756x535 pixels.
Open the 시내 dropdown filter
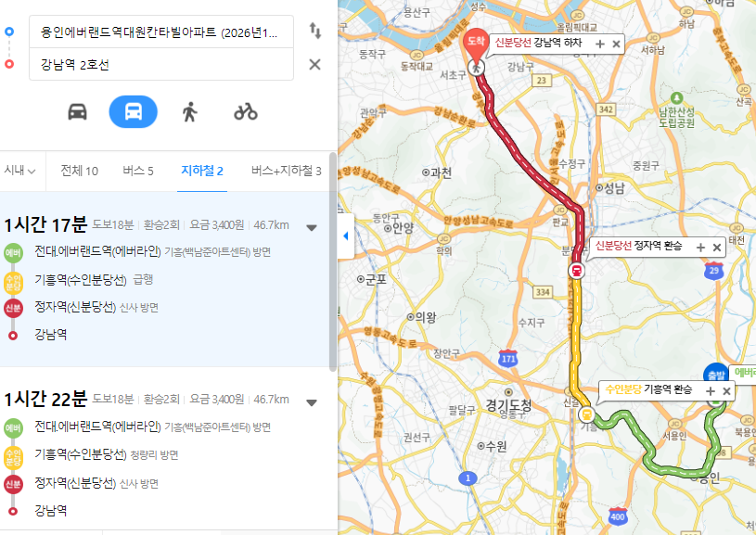click(x=19, y=171)
